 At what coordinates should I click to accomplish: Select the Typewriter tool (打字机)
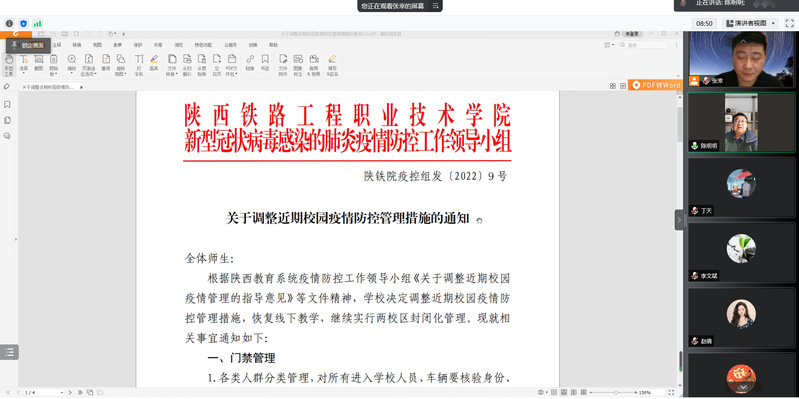[139, 64]
